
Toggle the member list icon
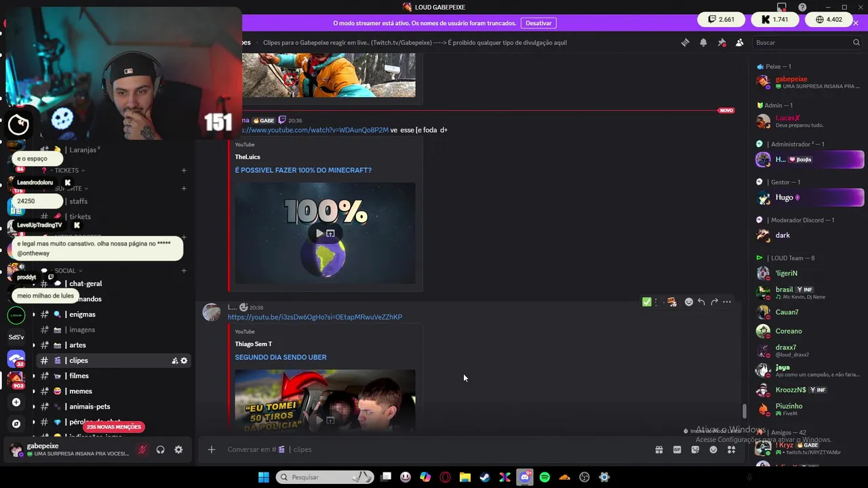coord(740,42)
